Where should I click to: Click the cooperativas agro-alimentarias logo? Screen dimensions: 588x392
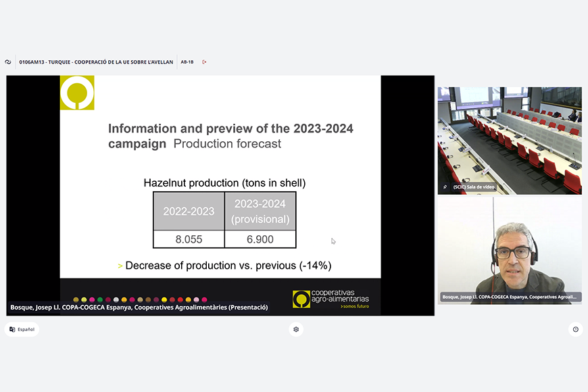tap(330, 299)
